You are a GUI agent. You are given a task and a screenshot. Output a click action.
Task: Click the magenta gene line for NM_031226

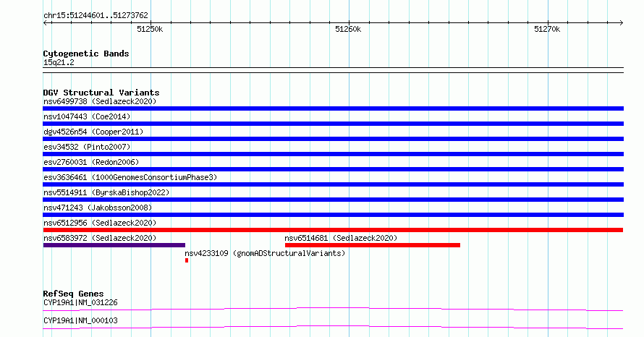click(333, 309)
